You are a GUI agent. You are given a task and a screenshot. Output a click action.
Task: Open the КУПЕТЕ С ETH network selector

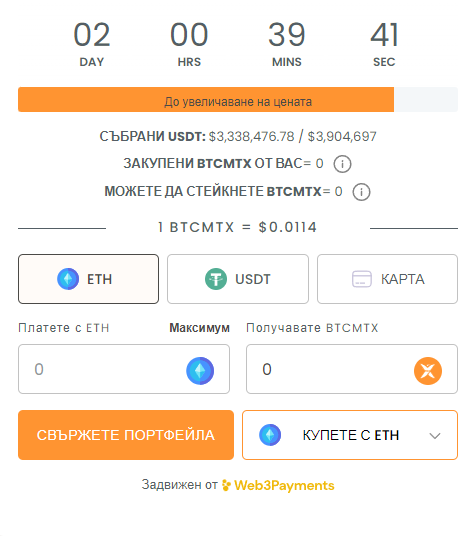point(350,435)
